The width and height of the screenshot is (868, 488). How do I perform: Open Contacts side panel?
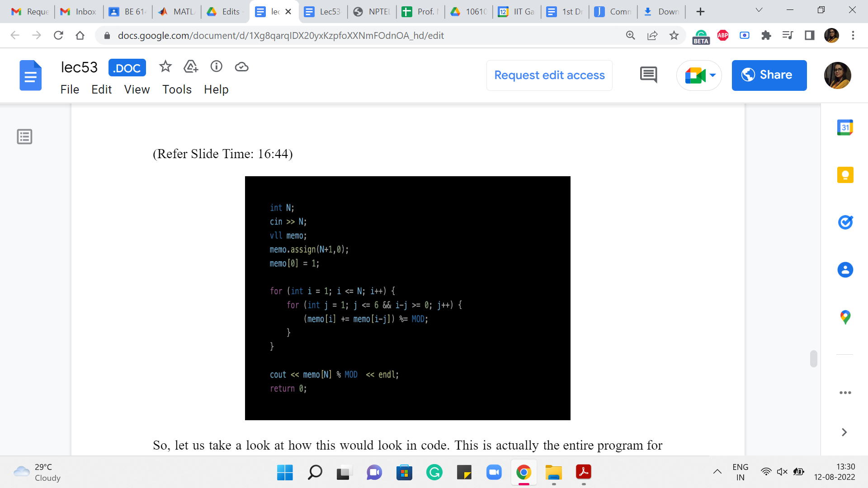tap(845, 270)
